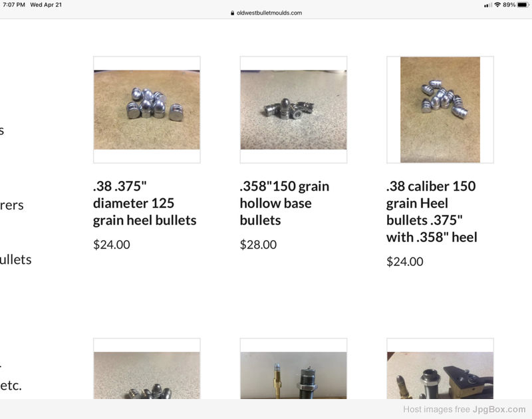Image resolution: width=532 pixels, height=419 pixels.
Task: Open the .38 caliber 150 grain Heel bullets image
Action: [440, 110]
